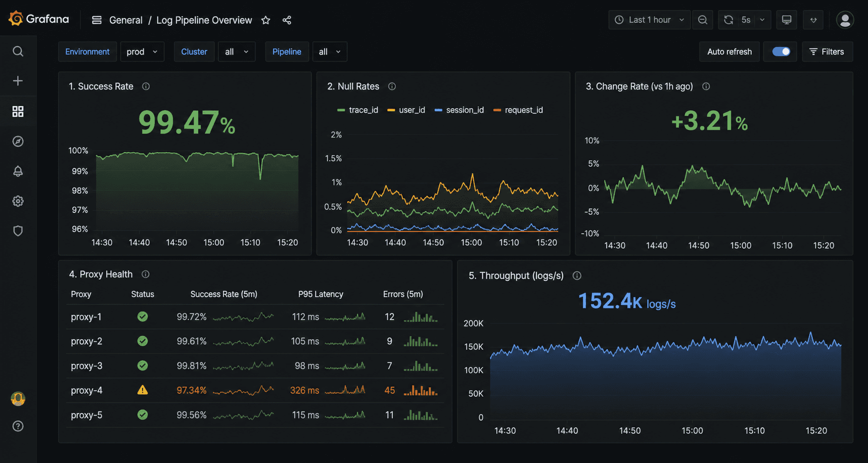Show info for Success Rate panel

pyautogui.click(x=146, y=86)
